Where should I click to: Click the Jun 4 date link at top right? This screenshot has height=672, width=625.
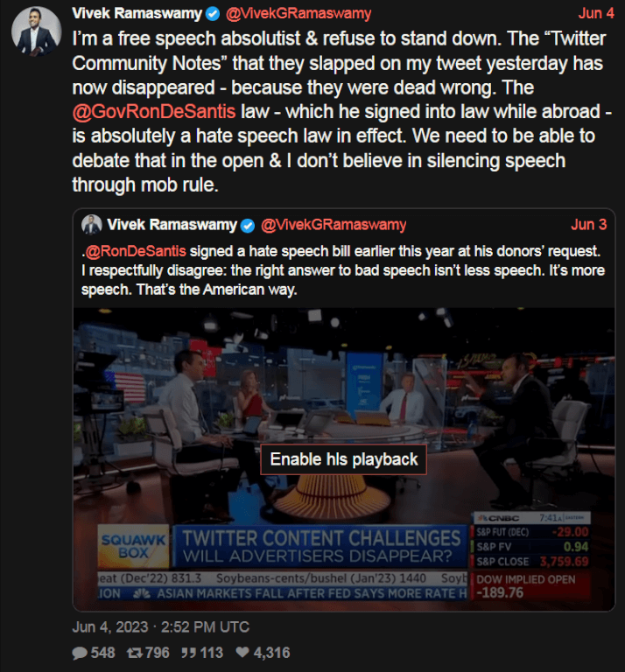[x=596, y=13]
